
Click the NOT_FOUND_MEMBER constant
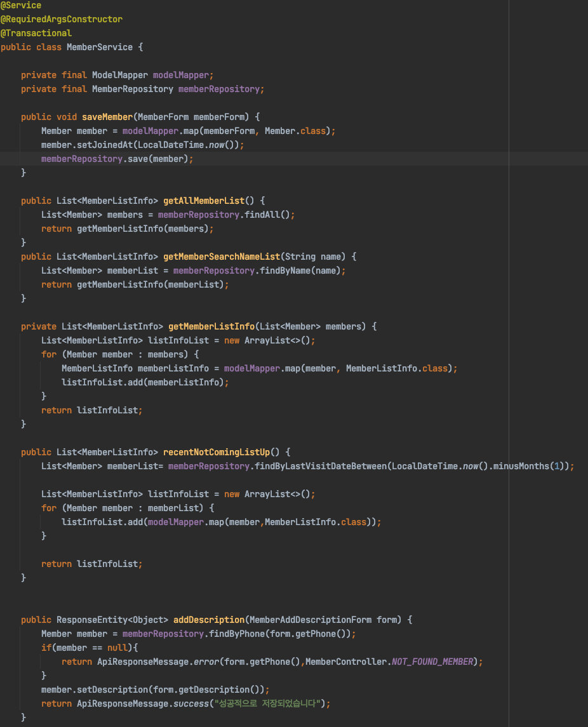[432, 662]
